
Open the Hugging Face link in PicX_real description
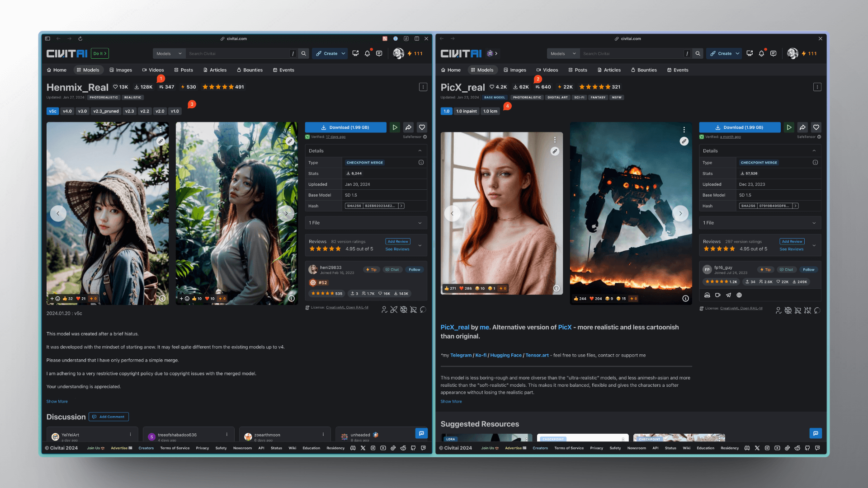[x=506, y=355]
